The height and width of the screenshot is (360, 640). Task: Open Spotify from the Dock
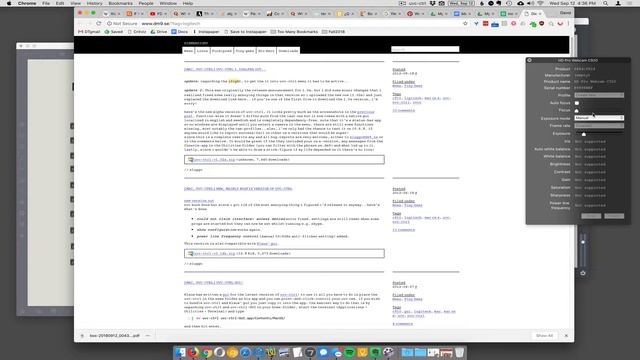349,352
